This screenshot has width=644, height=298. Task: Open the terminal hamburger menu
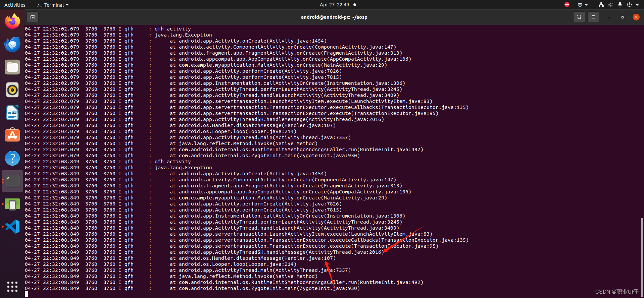pyautogui.click(x=593, y=17)
